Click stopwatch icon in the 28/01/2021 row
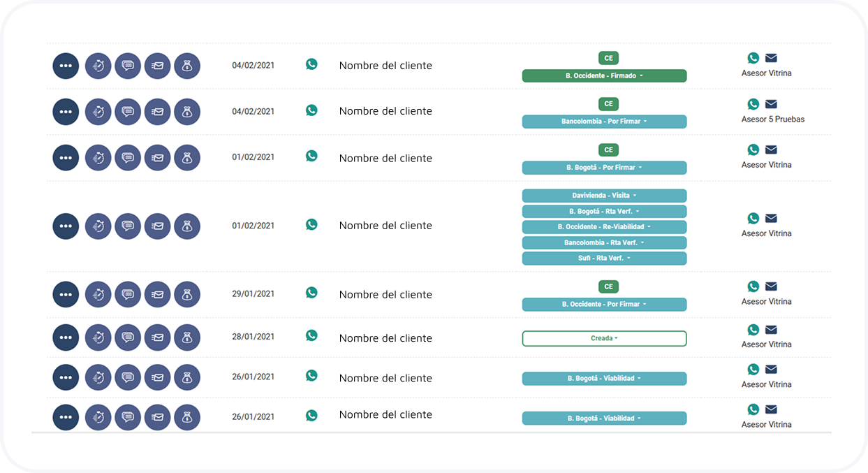The width and height of the screenshot is (868, 473). [98, 337]
